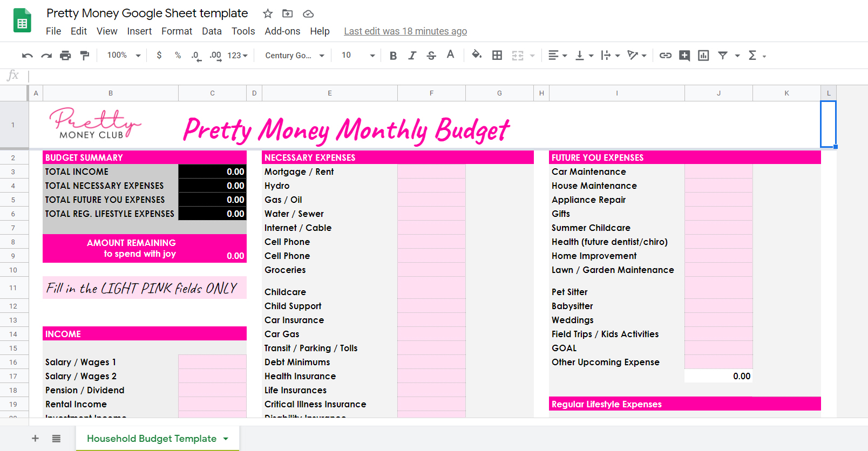
Task: Click the add sheet plus button
Action: (35, 439)
